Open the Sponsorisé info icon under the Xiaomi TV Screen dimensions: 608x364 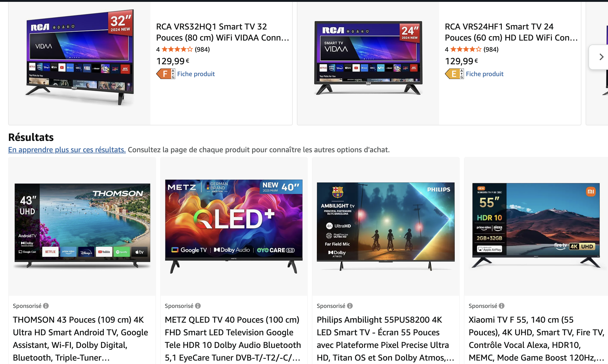click(502, 306)
